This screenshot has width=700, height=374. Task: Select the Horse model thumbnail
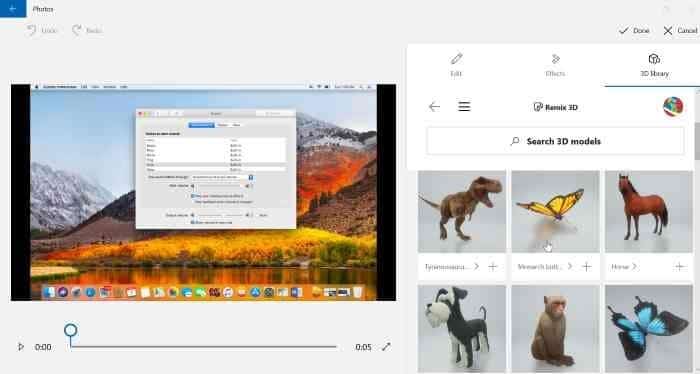649,212
